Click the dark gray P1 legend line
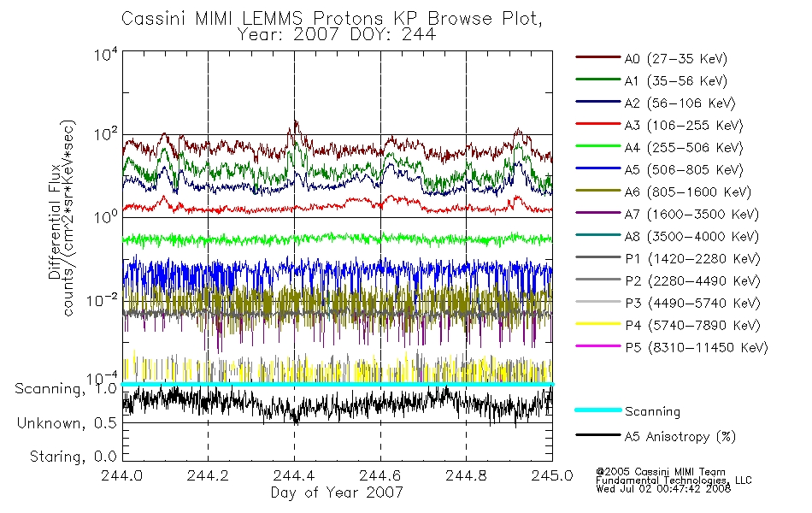Screen dimensions: 812x513 tap(598, 257)
